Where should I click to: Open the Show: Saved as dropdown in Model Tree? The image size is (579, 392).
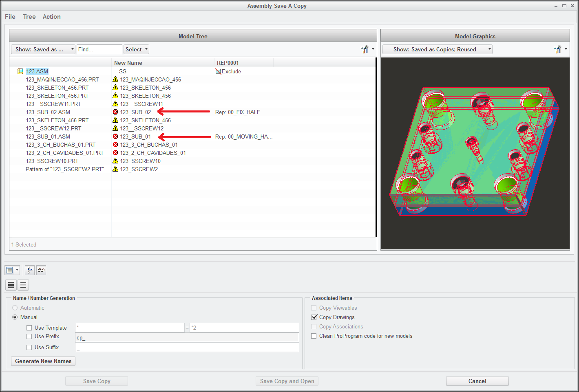coord(43,49)
